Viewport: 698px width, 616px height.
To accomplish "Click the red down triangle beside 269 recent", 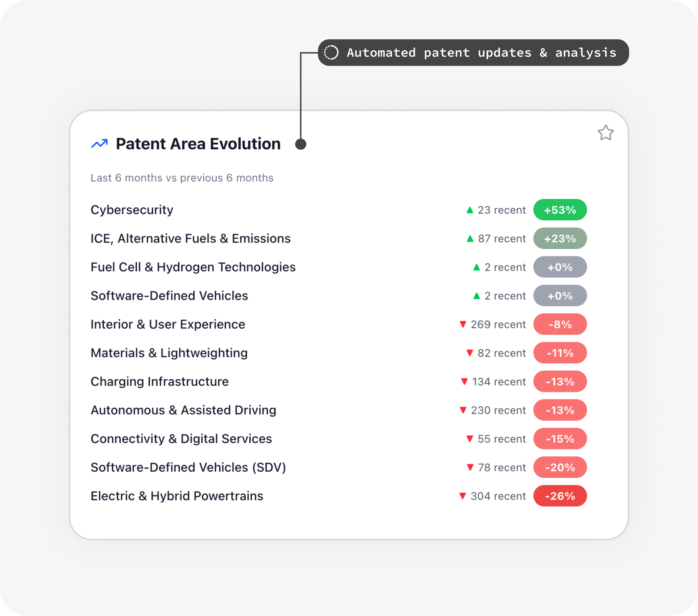I will pyautogui.click(x=463, y=324).
